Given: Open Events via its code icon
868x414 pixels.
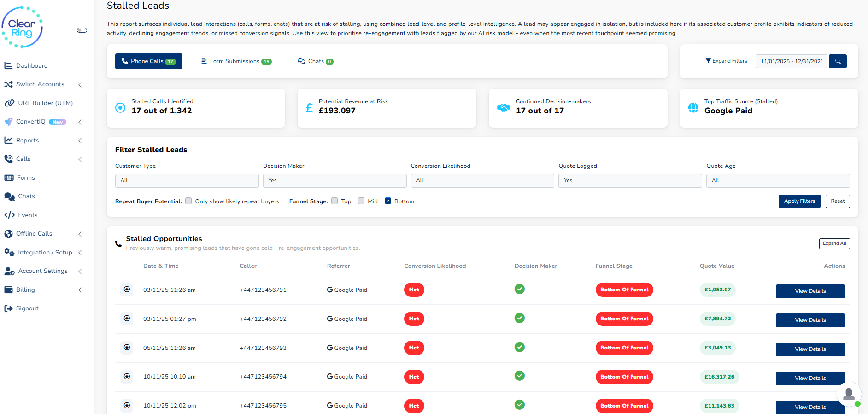Looking at the screenshot, I should [x=9, y=215].
